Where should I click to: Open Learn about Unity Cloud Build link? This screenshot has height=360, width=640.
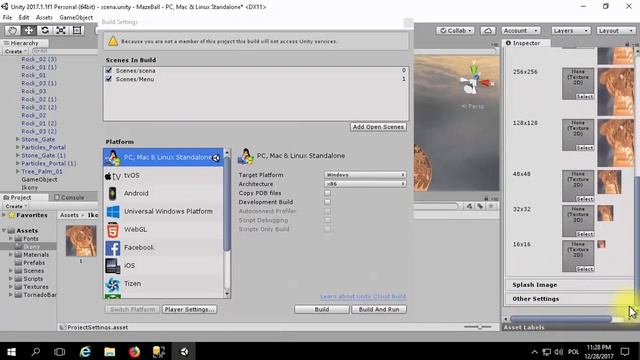(363, 296)
